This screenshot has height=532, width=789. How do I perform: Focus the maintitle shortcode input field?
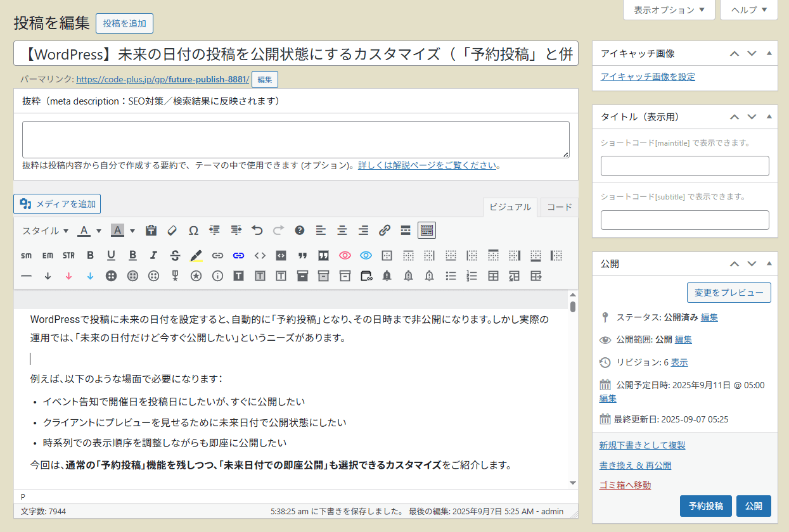pyautogui.click(x=684, y=166)
